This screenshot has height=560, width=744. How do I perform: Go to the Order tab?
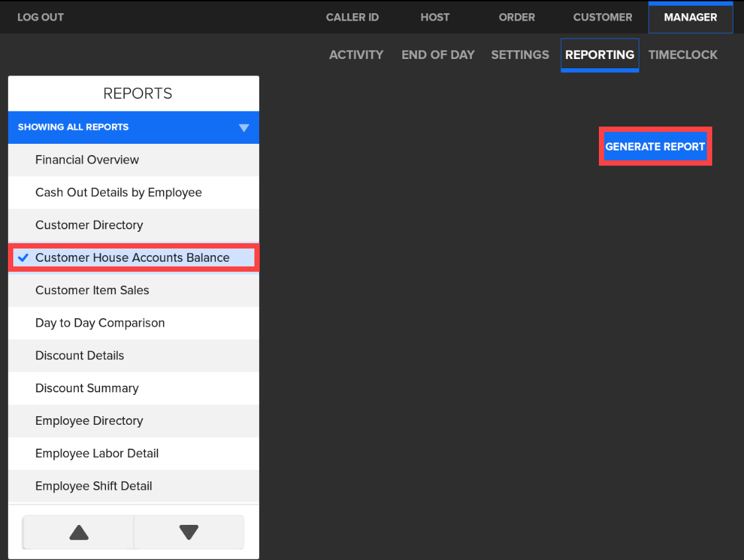pos(516,17)
